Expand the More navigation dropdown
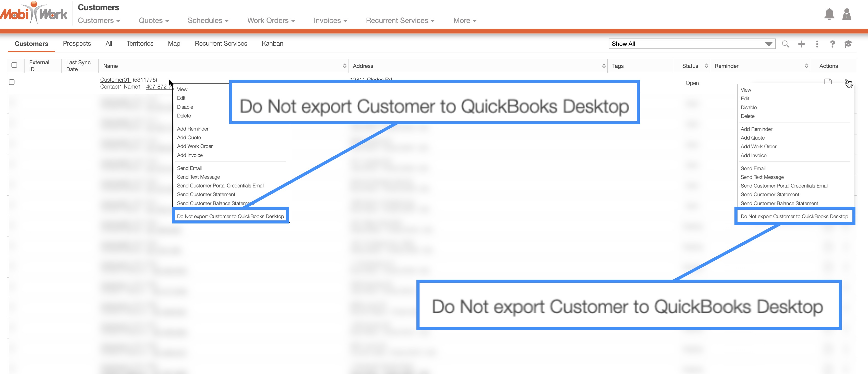 coord(465,20)
